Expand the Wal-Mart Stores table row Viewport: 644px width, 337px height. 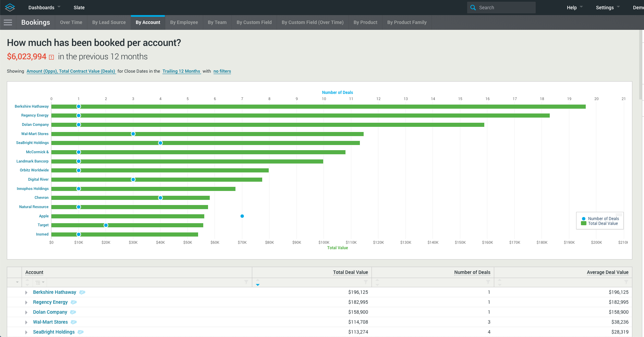pos(26,322)
